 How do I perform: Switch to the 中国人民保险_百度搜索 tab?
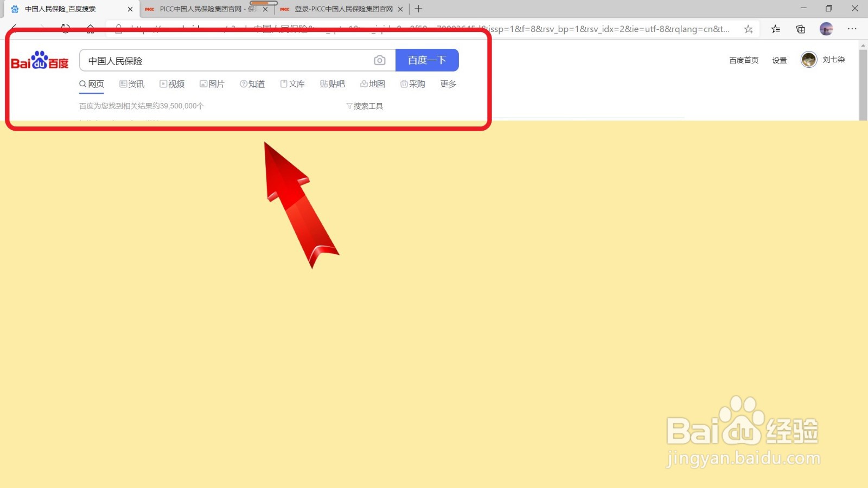(70, 9)
